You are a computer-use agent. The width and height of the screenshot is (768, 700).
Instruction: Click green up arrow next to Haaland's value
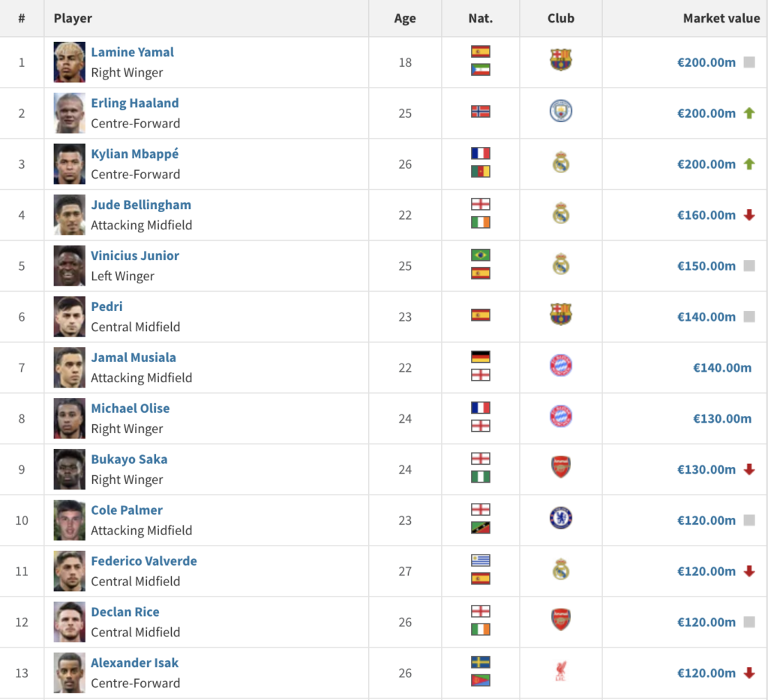748,113
